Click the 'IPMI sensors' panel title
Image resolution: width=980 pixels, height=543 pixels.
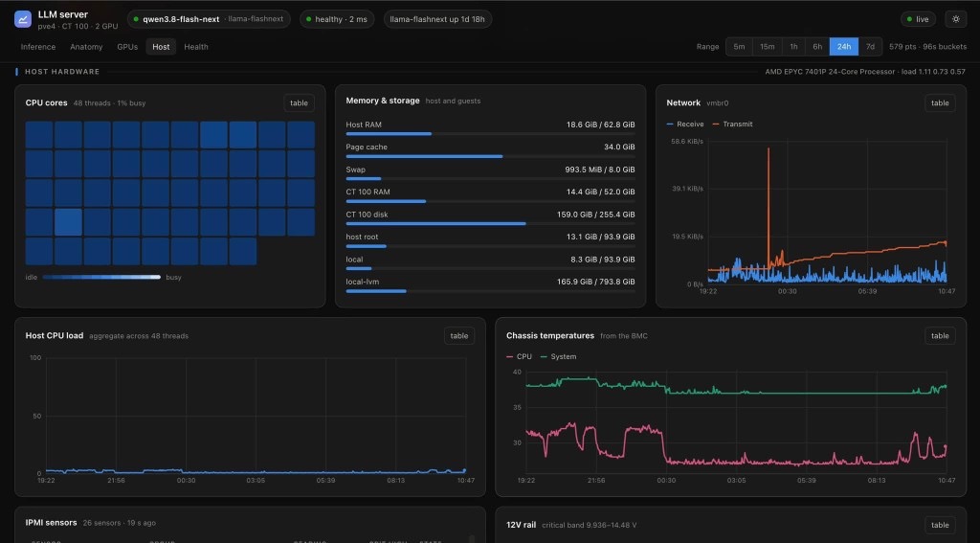[52, 522]
